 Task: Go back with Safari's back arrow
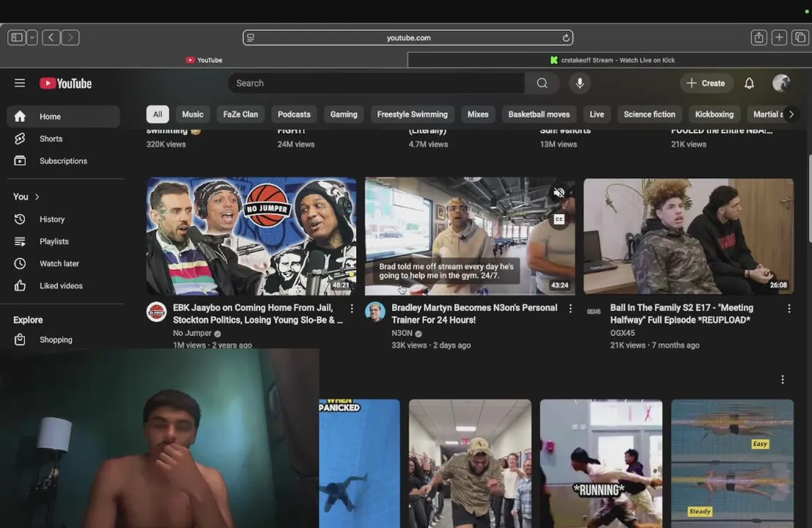click(51, 37)
